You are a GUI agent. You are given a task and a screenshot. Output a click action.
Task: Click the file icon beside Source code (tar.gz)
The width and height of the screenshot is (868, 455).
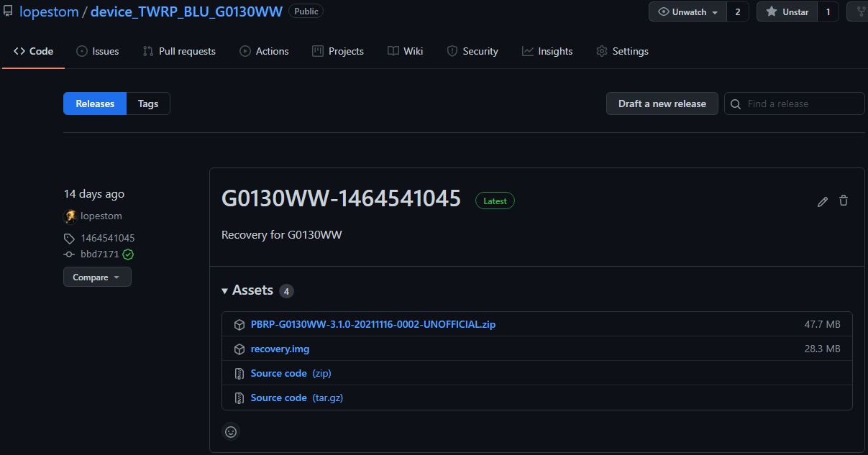pyautogui.click(x=239, y=398)
